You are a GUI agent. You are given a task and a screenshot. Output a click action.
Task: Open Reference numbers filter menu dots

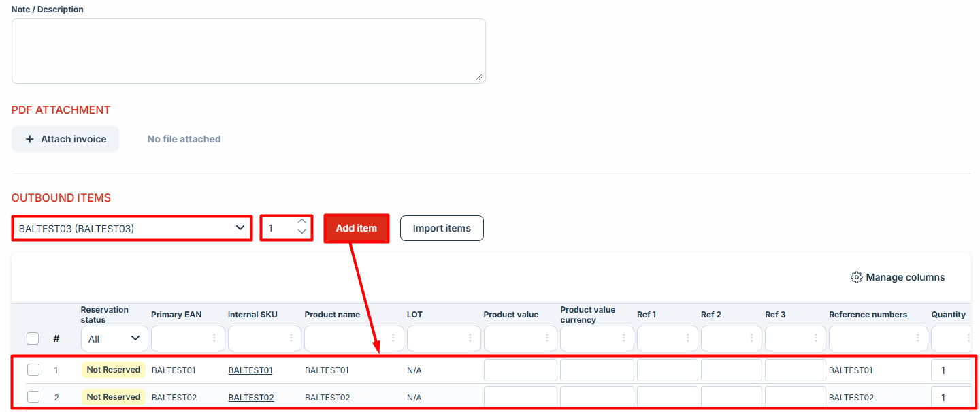tap(918, 338)
